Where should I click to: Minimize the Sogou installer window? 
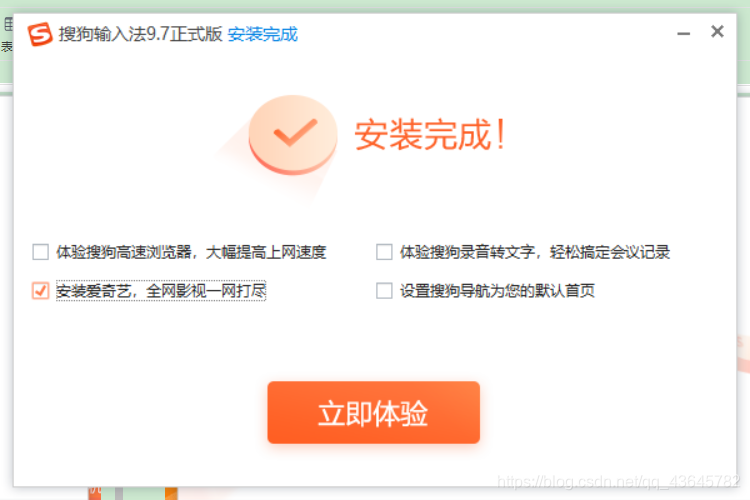pyautogui.click(x=684, y=33)
